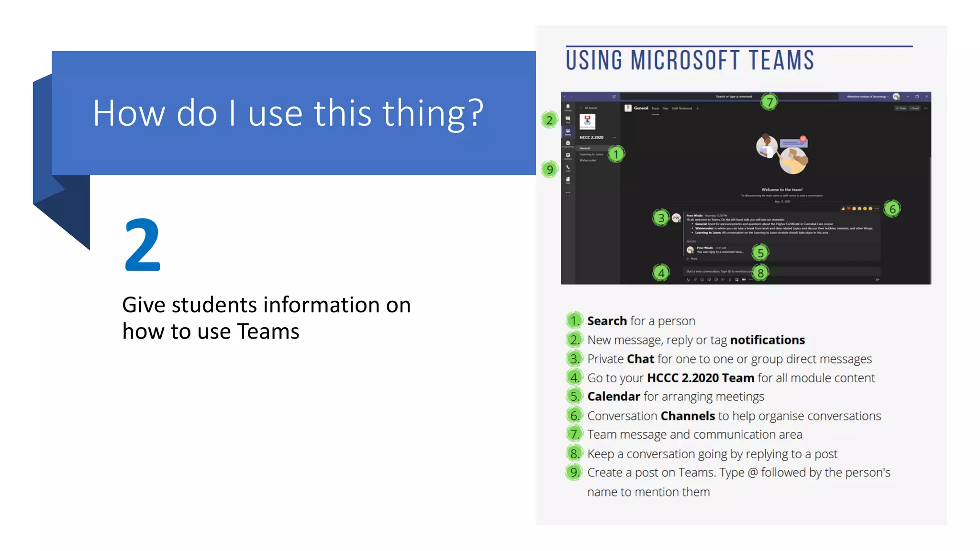The height and width of the screenshot is (551, 980).
Task: Attach a file with the paperclip icon
Action: click(695, 279)
